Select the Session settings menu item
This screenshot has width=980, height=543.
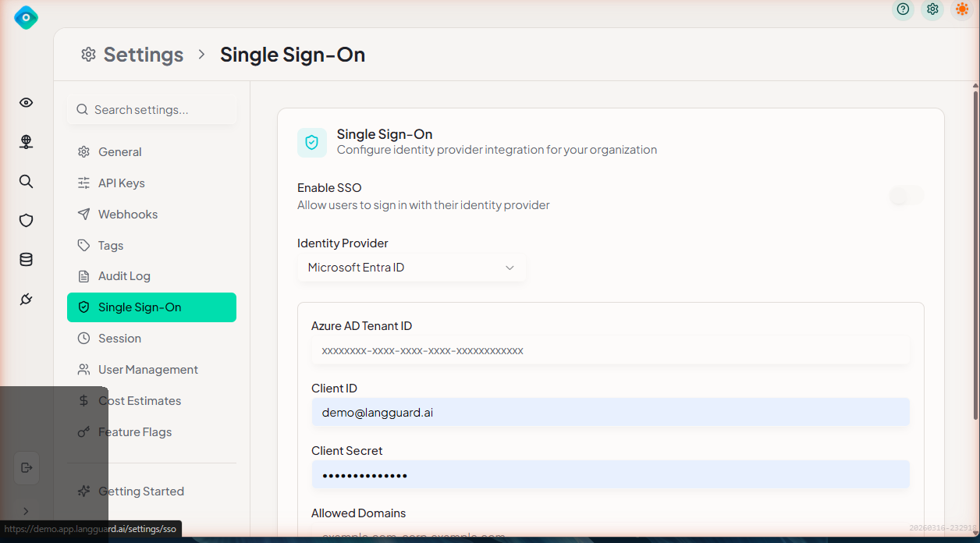(x=119, y=338)
